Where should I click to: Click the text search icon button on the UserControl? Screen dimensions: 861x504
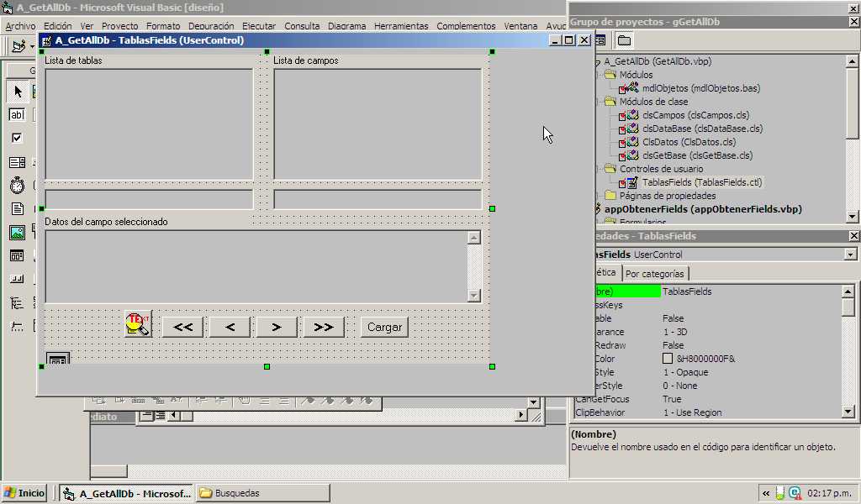point(139,323)
